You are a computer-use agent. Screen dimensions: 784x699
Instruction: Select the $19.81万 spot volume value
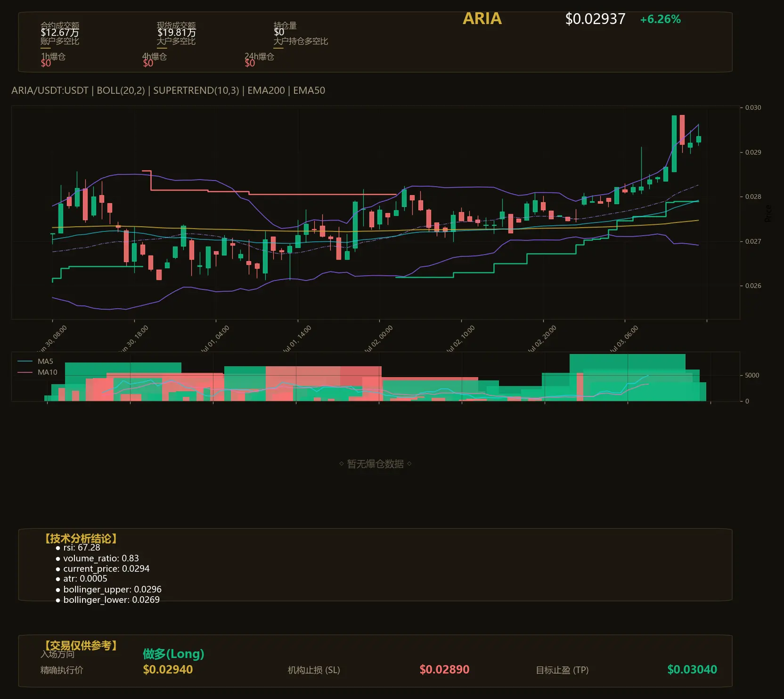(x=177, y=33)
